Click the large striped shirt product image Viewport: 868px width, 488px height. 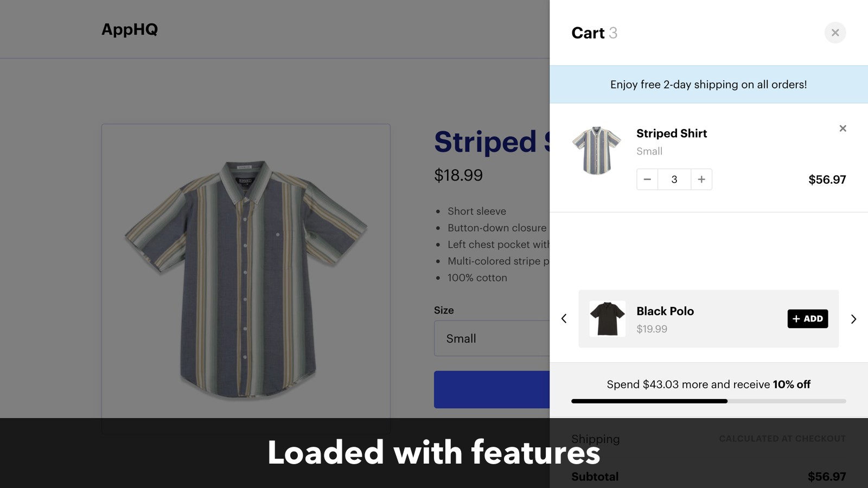(246, 279)
